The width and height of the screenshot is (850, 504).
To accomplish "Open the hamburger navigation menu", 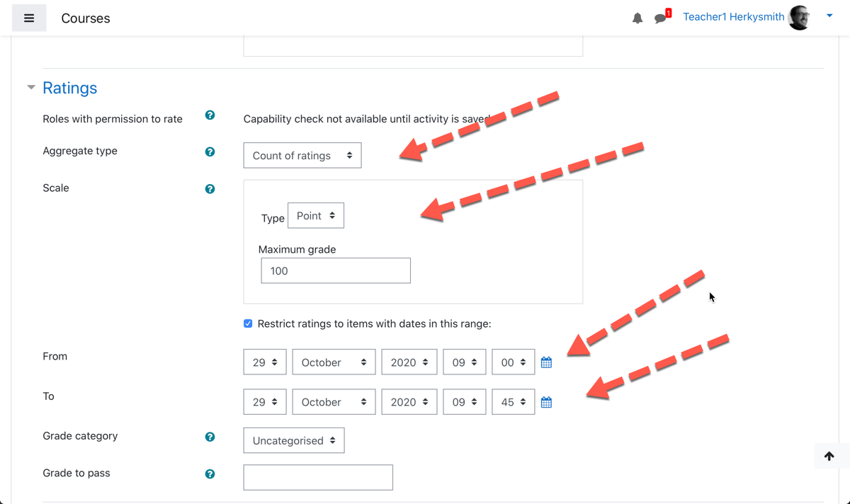I will (29, 18).
